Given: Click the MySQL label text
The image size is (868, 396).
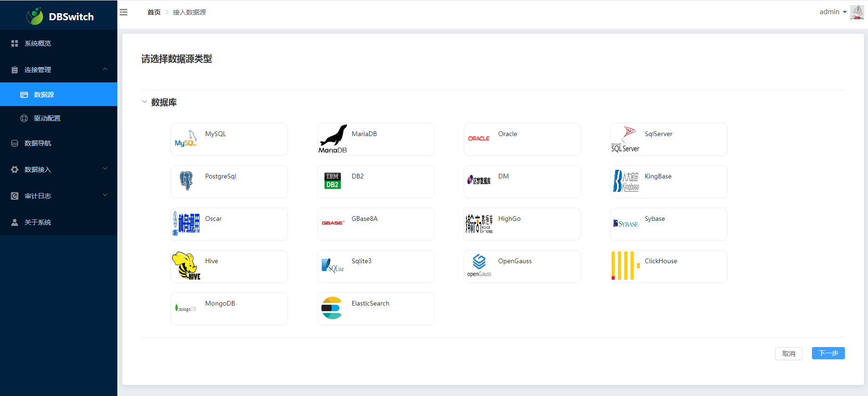Looking at the screenshot, I should (216, 134).
